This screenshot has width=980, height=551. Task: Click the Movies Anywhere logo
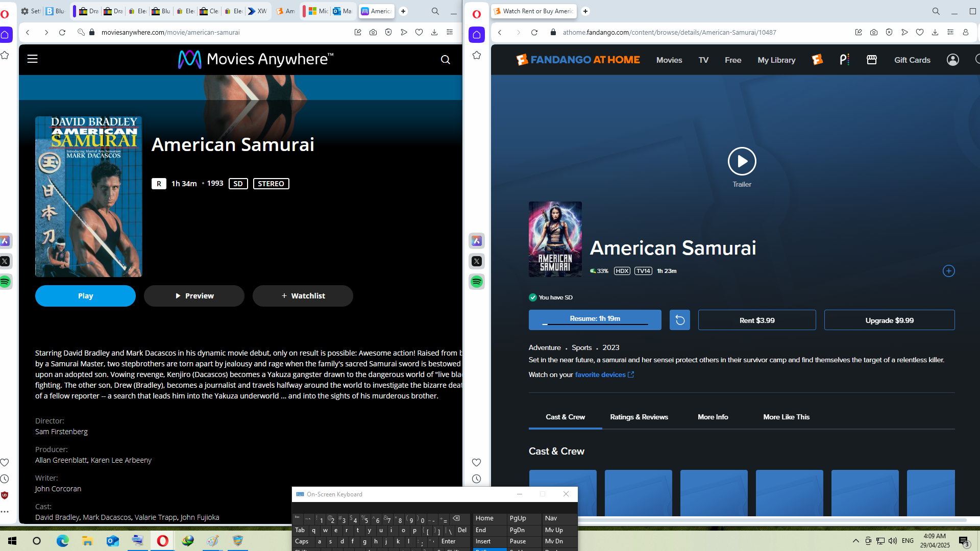256,59
